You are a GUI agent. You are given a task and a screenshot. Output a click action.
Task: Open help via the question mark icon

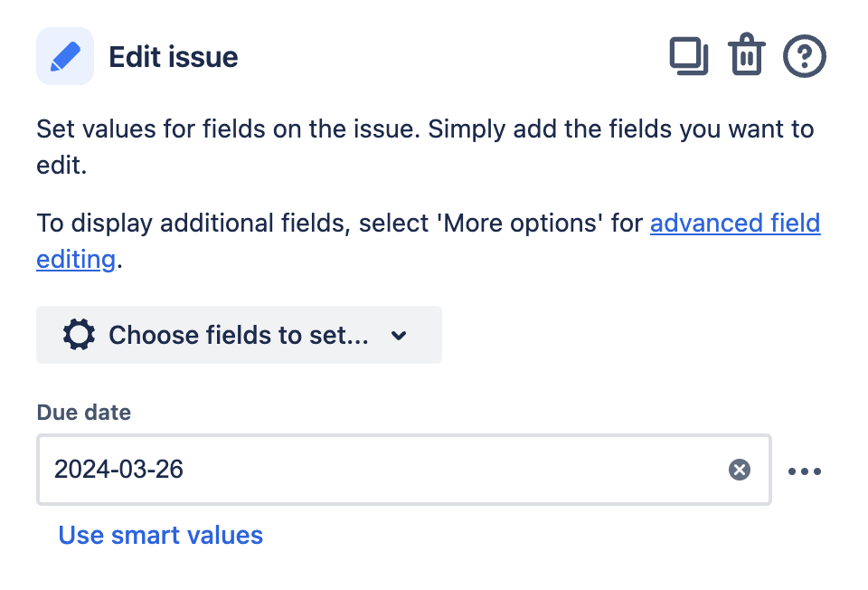[x=805, y=56]
